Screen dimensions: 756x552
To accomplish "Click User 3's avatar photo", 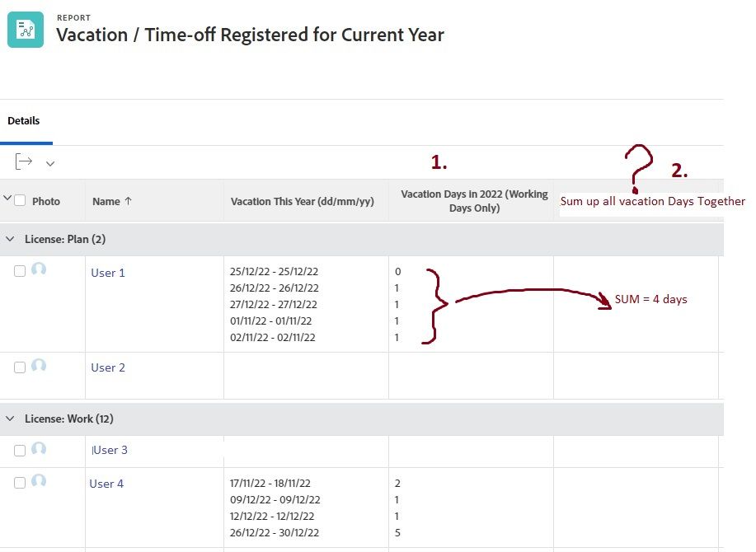I will [39, 449].
